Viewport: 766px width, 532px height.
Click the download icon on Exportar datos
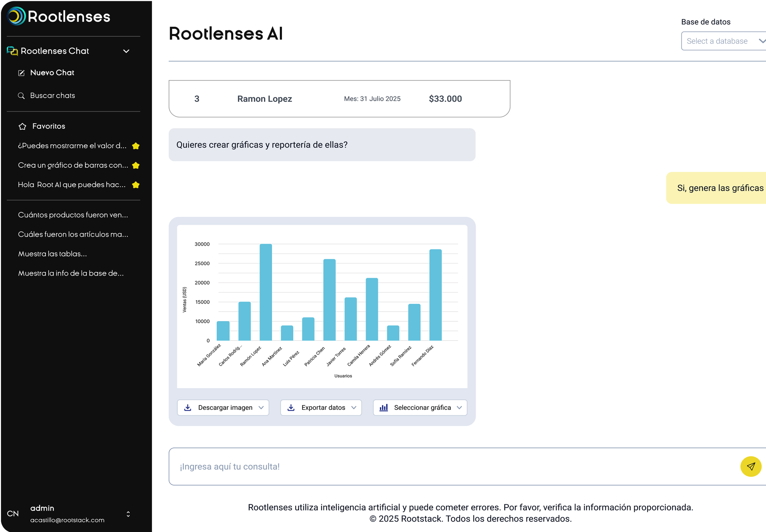click(x=291, y=407)
